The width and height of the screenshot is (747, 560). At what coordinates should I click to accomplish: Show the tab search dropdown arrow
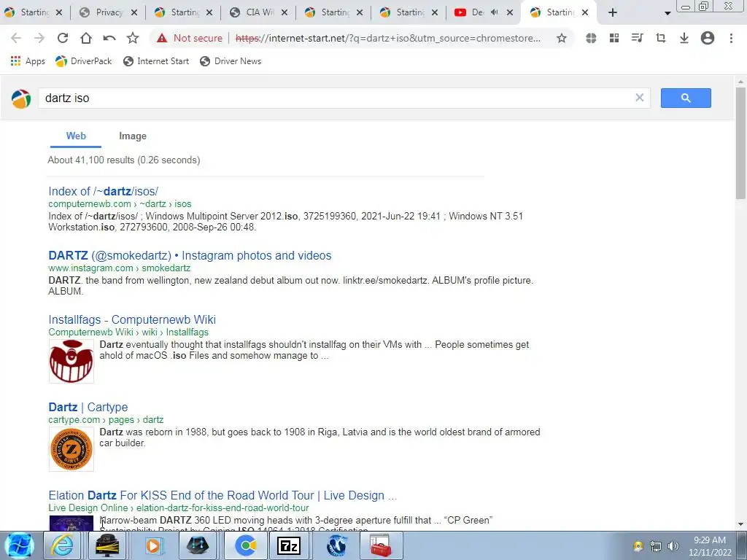pyautogui.click(x=667, y=13)
